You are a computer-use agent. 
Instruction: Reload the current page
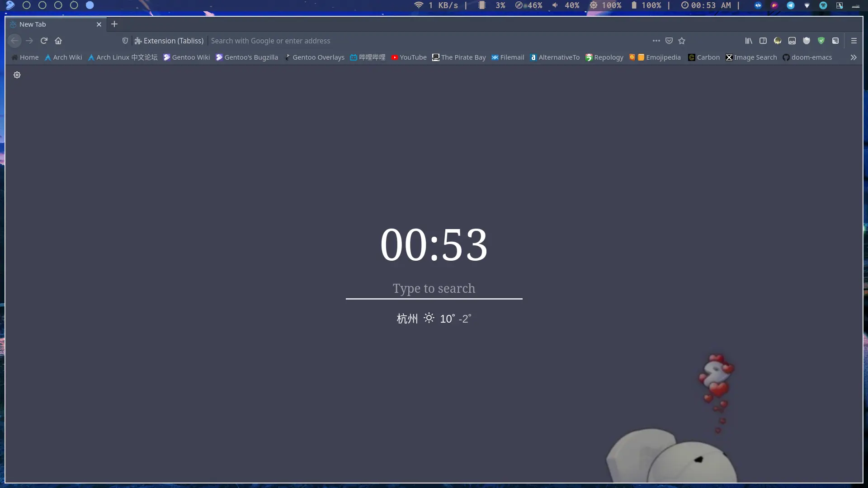point(44,41)
